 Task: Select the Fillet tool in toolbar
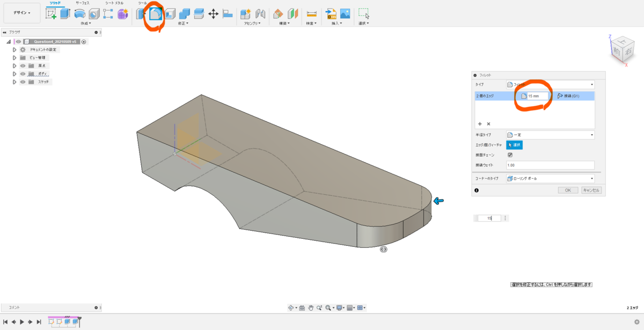tap(156, 14)
